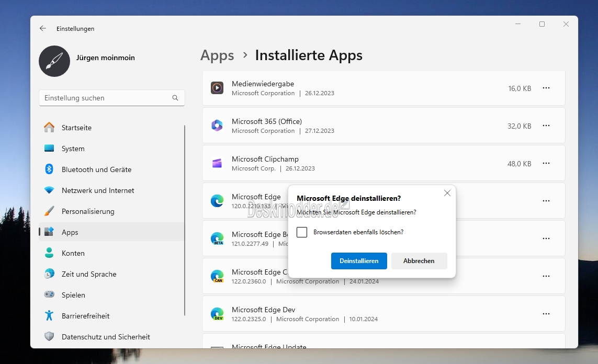Click the Bluetooth icon in sidebar

49,169
